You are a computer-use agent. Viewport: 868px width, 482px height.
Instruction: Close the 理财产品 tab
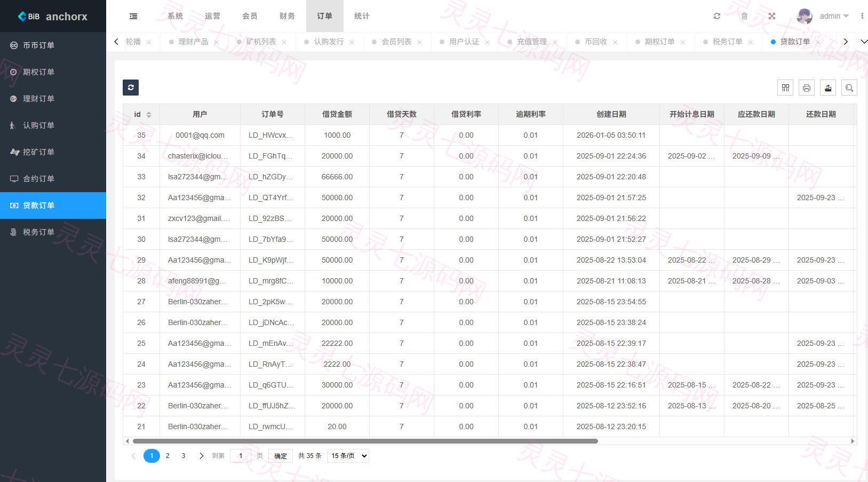coord(216,42)
